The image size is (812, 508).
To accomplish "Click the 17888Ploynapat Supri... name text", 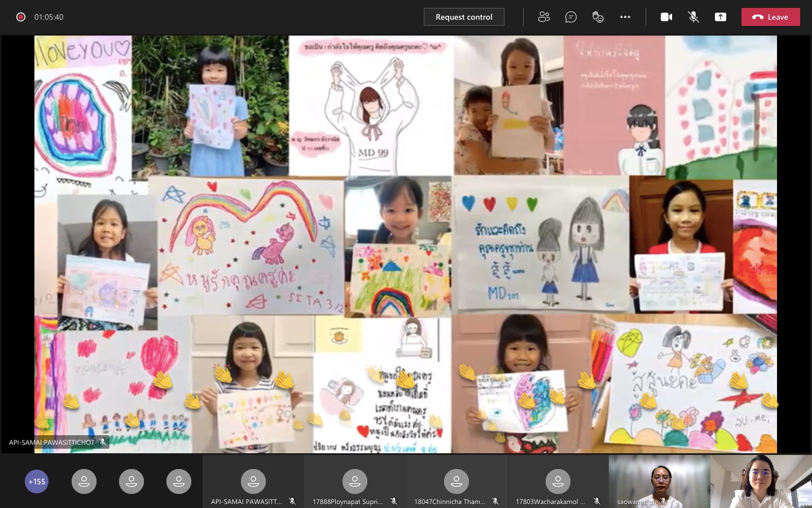I will [x=348, y=501].
